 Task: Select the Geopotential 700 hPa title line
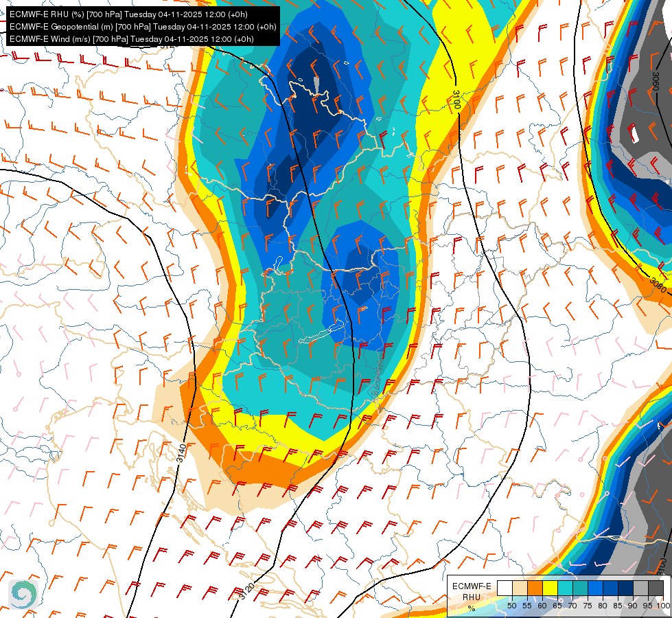point(143,27)
